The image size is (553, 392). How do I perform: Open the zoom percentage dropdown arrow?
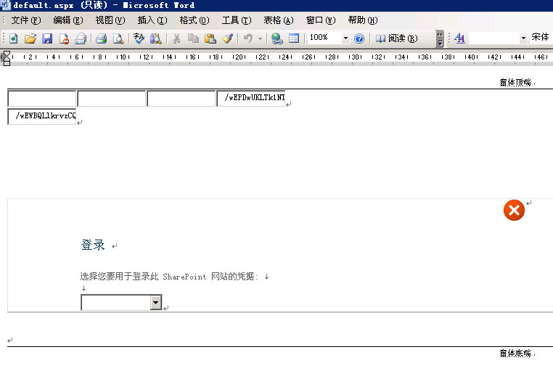(345, 38)
